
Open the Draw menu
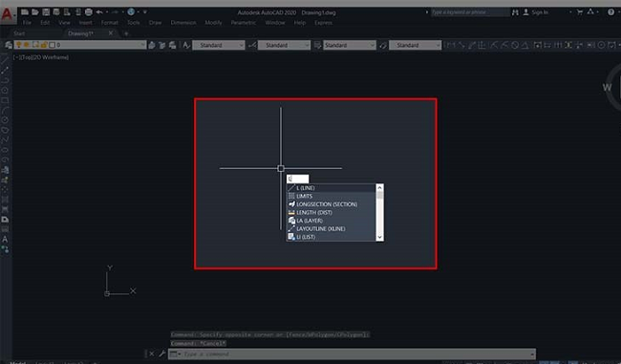click(x=155, y=23)
